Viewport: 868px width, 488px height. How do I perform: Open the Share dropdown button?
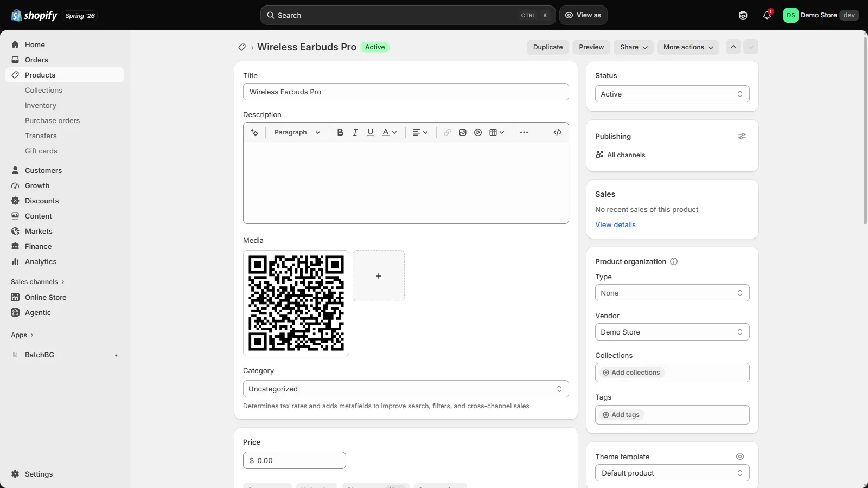tap(634, 47)
